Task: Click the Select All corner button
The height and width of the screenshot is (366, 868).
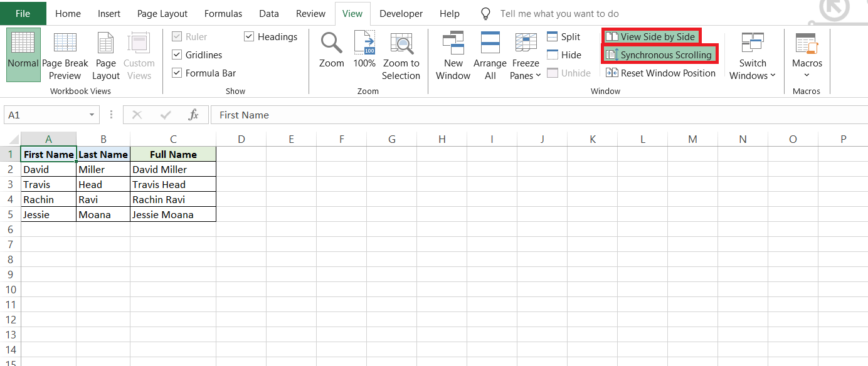Action: coord(11,139)
